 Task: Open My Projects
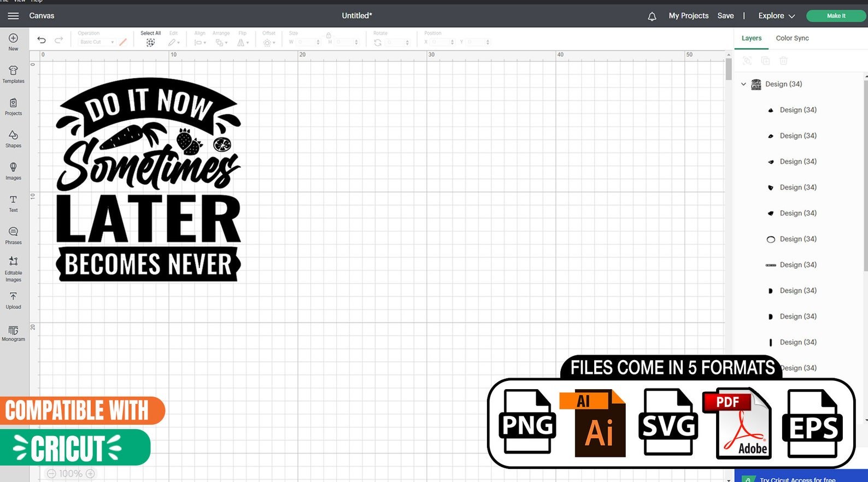tap(688, 16)
